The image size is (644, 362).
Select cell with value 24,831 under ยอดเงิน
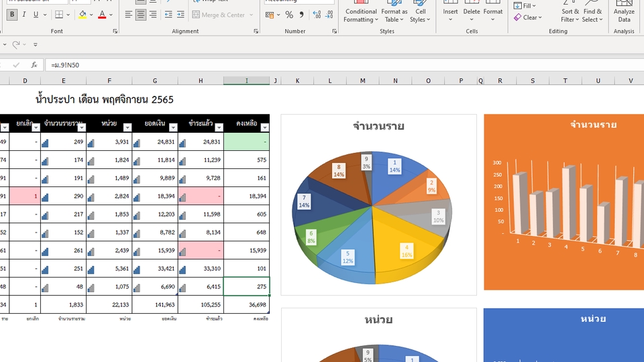[155, 141]
